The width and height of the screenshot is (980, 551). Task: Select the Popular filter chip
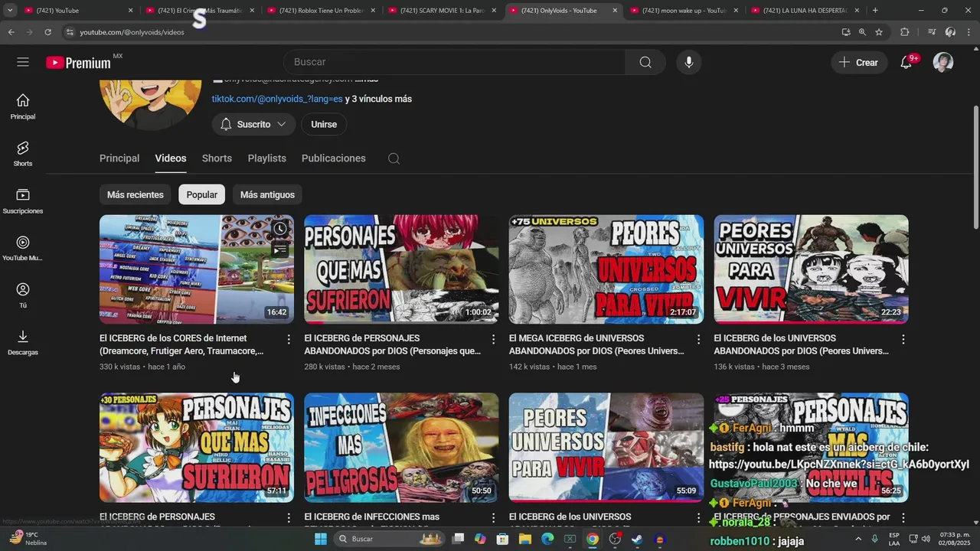point(202,194)
